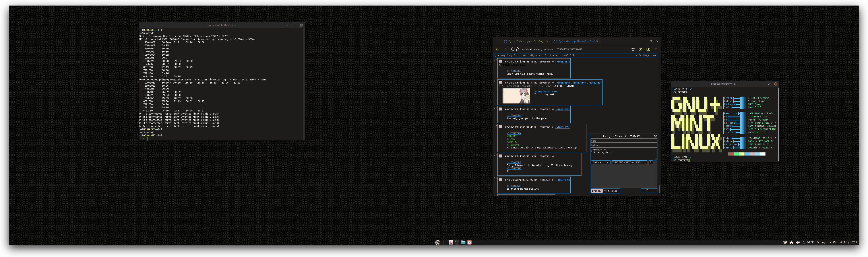This screenshot has height=257, width=868.
Task: Tick the checkbox on post 106018547
Action: click(x=500, y=127)
